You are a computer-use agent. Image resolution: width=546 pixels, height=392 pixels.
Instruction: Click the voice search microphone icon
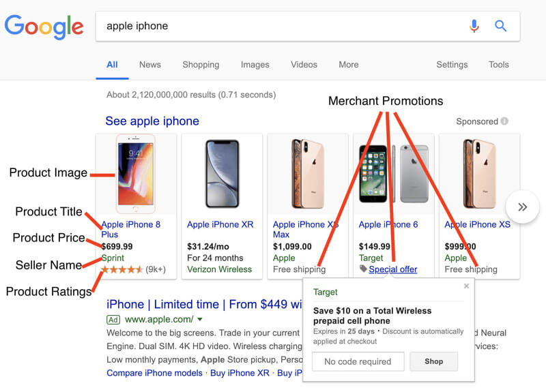tap(474, 26)
